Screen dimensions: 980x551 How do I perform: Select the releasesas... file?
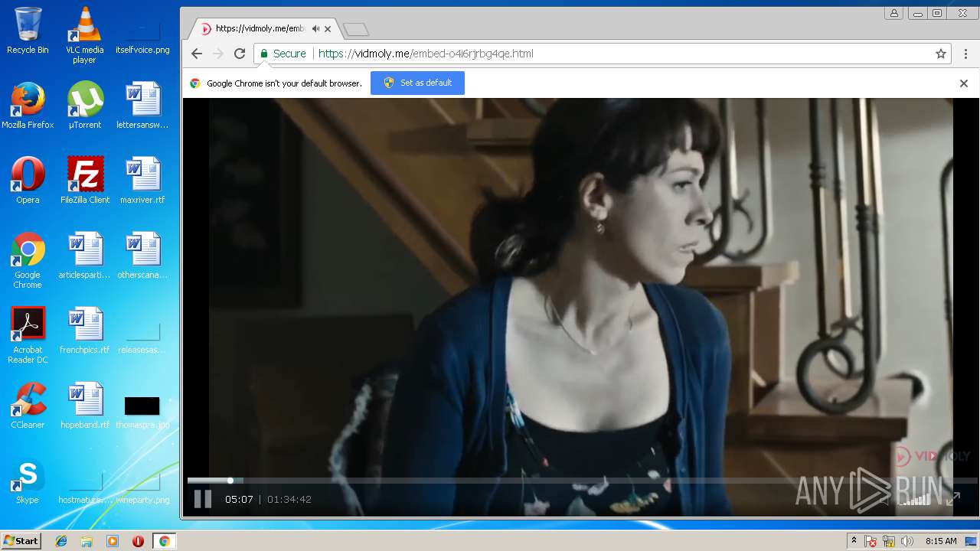(x=142, y=337)
